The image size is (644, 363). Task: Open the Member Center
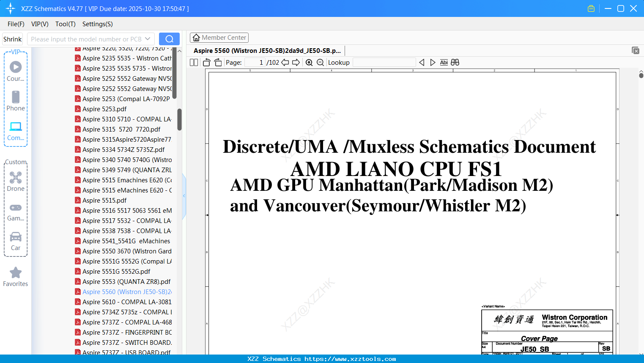pyautogui.click(x=219, y=38)
